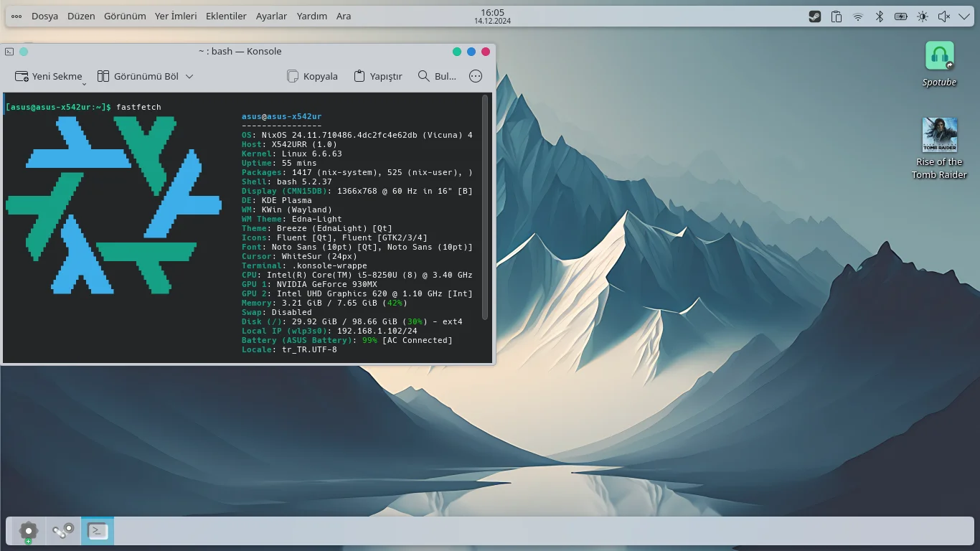Open the Konsole overflow menu with three dots

pyautogui.click(x=476, y=76)
